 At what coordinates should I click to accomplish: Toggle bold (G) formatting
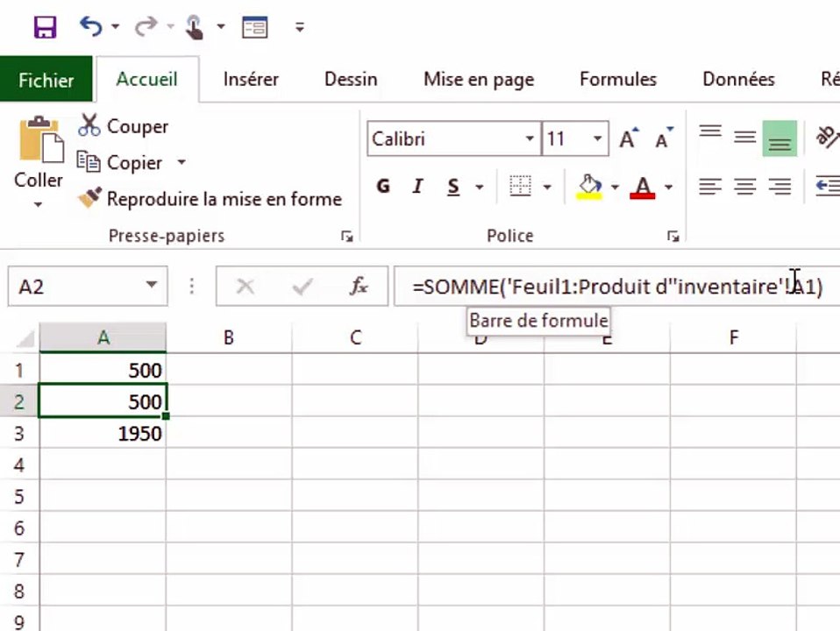pos(383,187)
